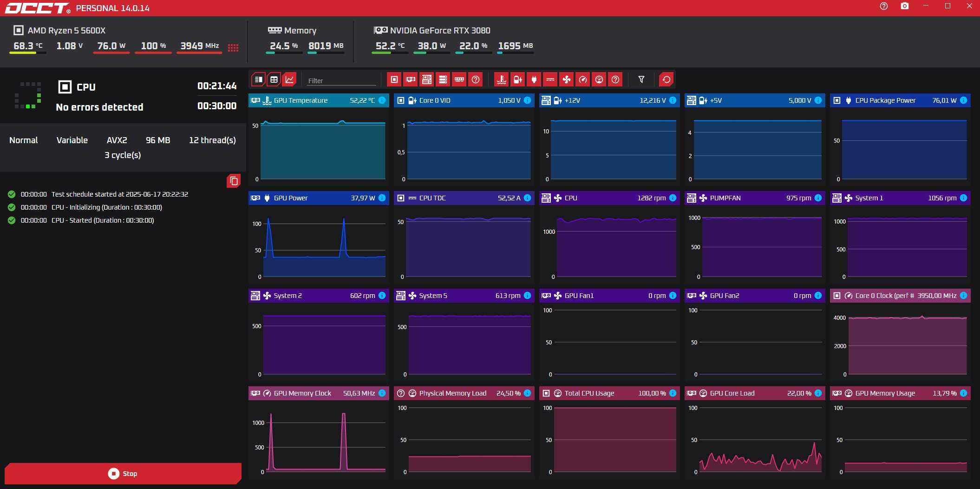
Task: Toggle voltage sensor type filter
Action: pos(517,79)
